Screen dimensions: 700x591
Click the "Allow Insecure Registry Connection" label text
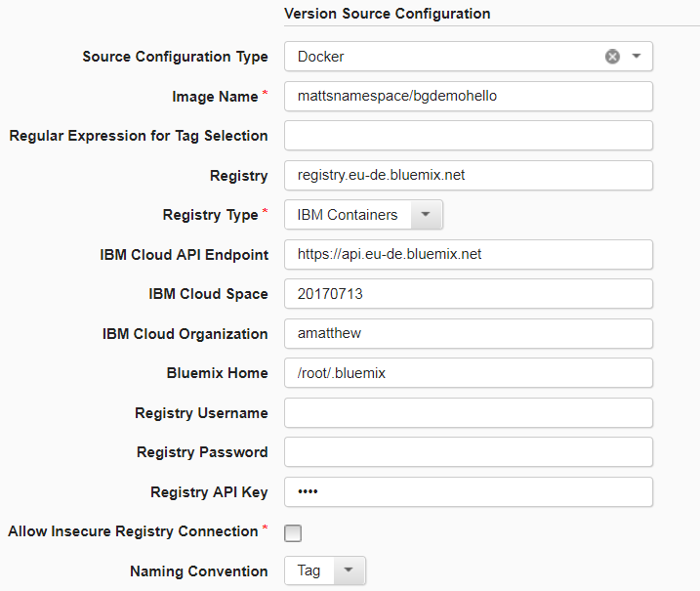[133, 531]
